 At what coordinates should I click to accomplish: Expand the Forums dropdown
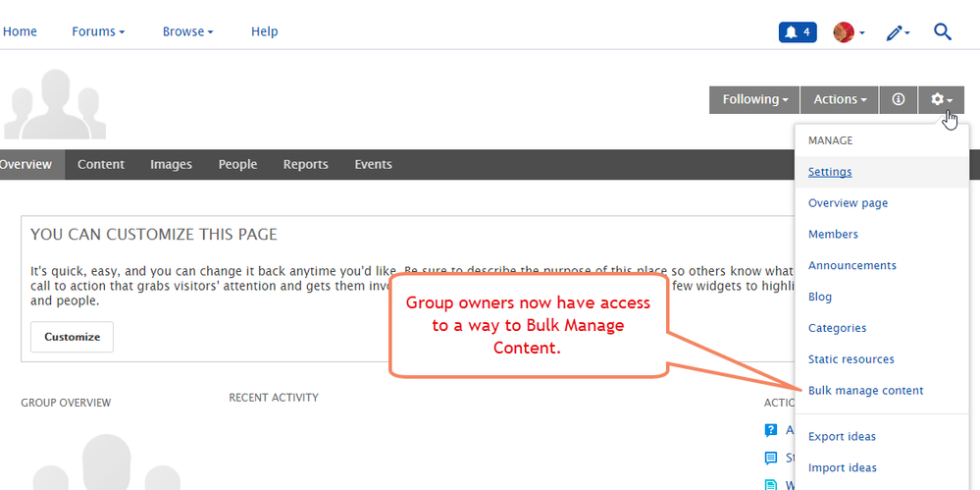pyautogui.click(x=98, y=31)
